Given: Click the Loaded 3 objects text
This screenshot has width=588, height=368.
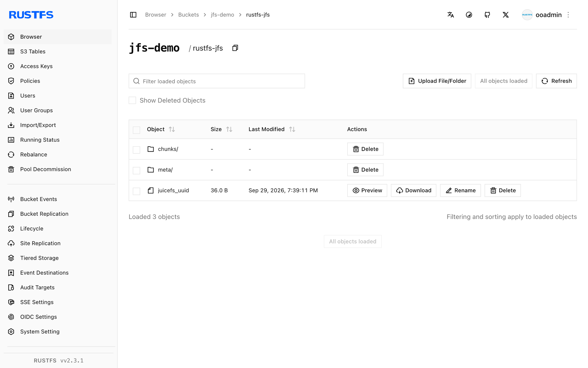Looking at the screenshot, I should 154,217.
